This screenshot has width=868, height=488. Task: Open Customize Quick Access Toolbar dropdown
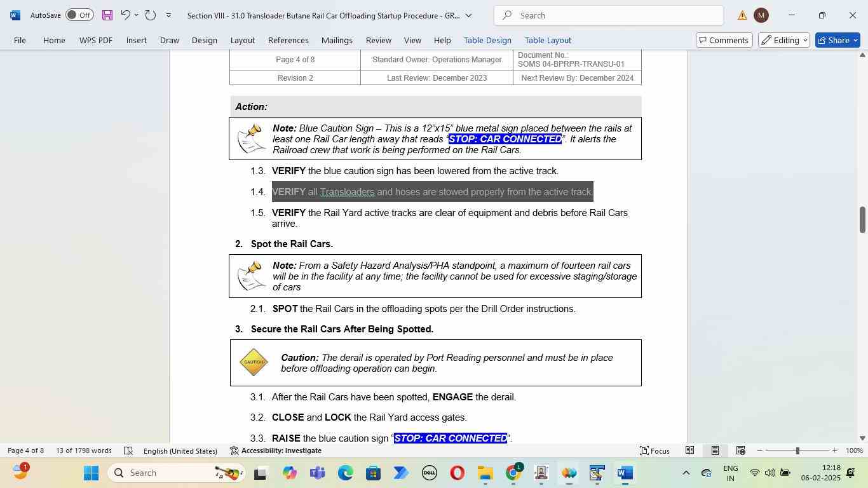click(x=168, y=15)
